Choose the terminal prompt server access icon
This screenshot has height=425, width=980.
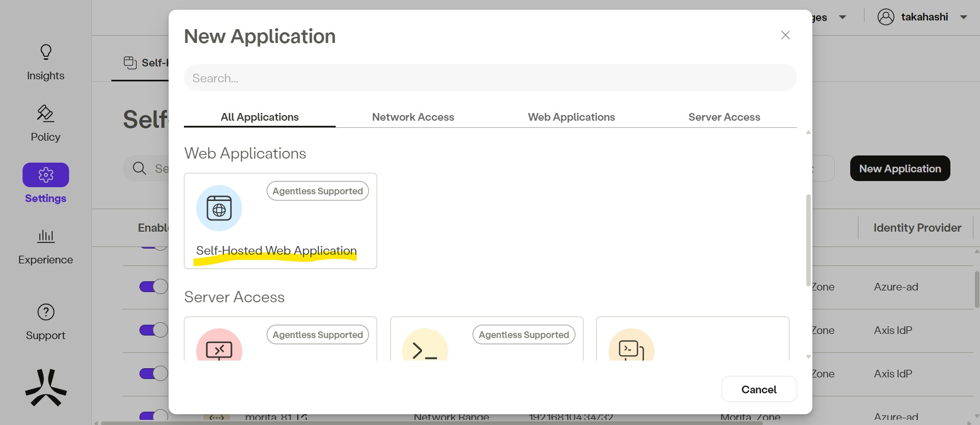(425, 348)
